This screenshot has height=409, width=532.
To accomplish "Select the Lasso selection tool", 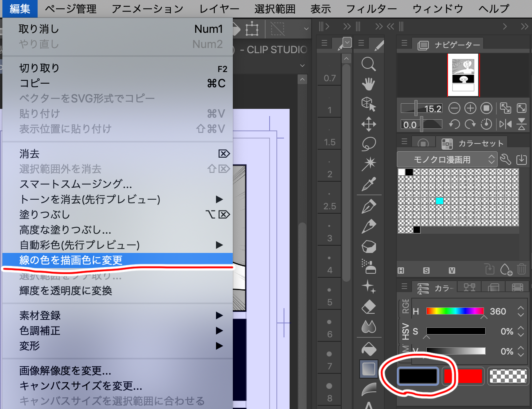I will tap(369, 144).
